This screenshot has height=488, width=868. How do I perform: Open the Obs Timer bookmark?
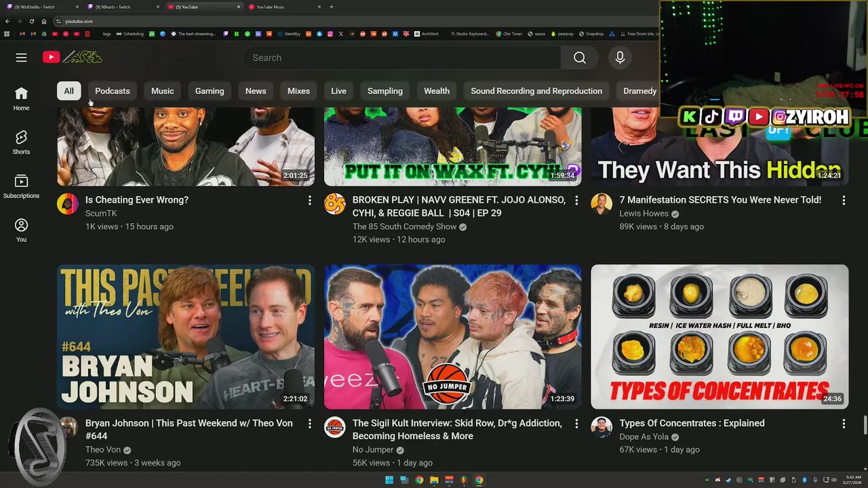tap(508, 34)
